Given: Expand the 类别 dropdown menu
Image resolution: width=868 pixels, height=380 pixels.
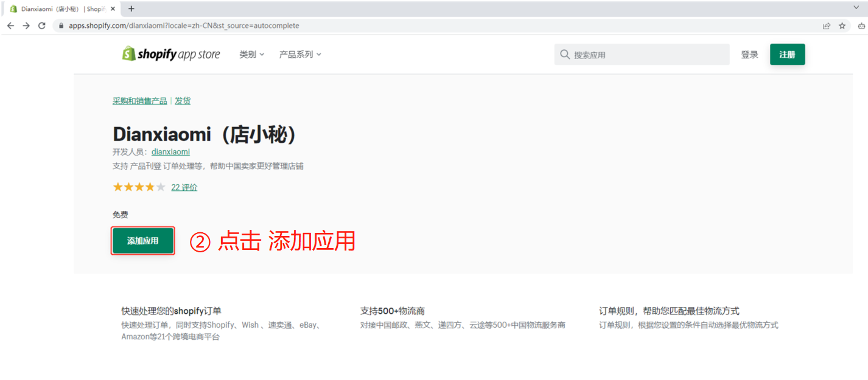Looking at the screenshot, I should coord(251,54).
